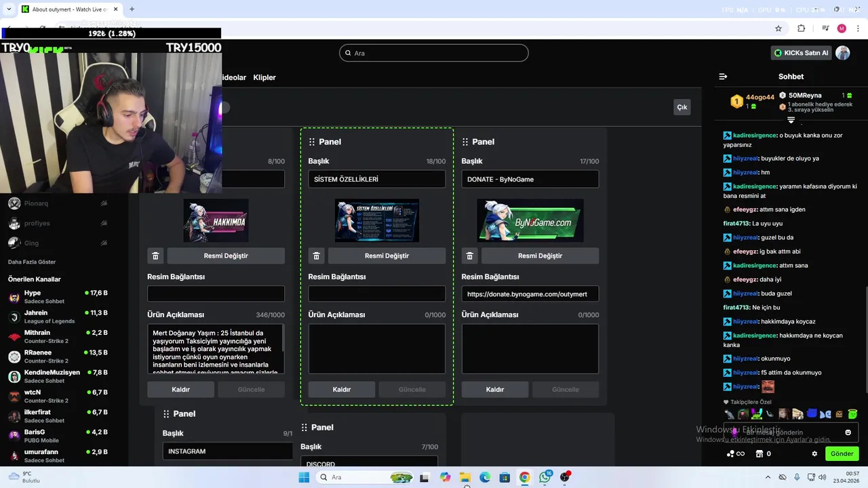
Task: Expand gift leaderboard under 50MReyna
Action: (791, 120)
